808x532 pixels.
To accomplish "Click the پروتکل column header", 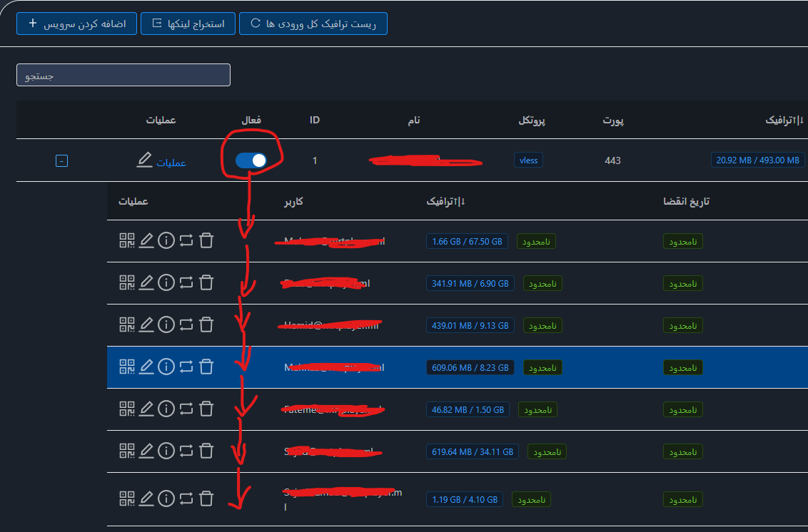I will point(532,121).
